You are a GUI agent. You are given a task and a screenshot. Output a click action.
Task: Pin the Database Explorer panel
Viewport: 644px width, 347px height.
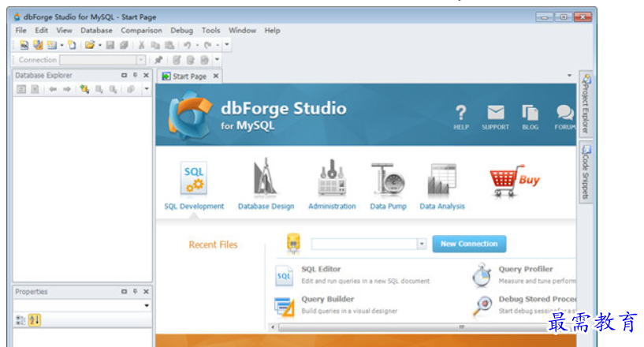pyautogui.click(x=135, y=75)
